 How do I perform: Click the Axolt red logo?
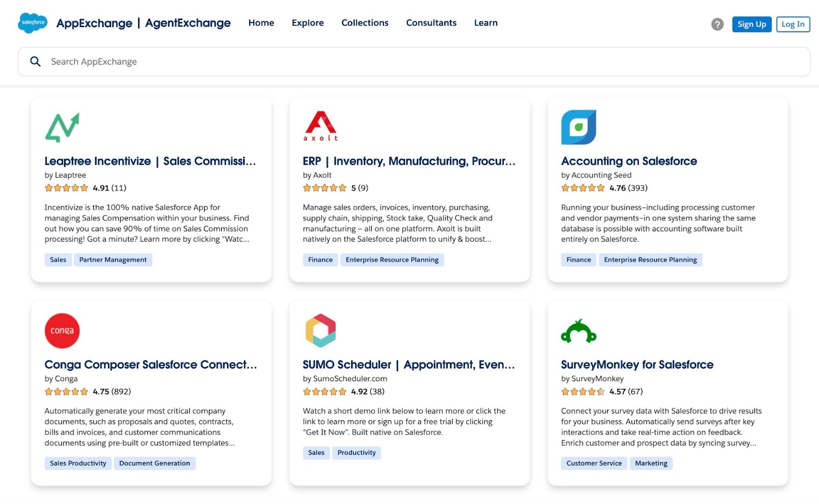click(x=320, y=126)
